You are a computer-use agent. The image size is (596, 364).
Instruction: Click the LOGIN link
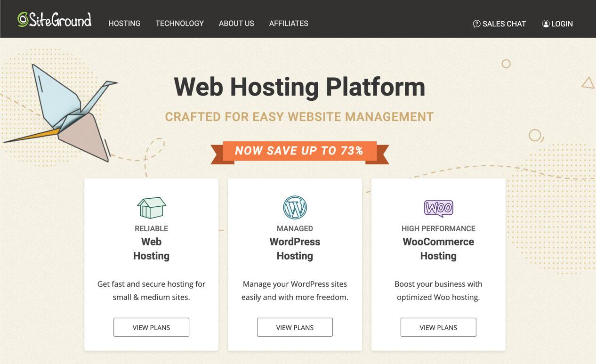561,24
